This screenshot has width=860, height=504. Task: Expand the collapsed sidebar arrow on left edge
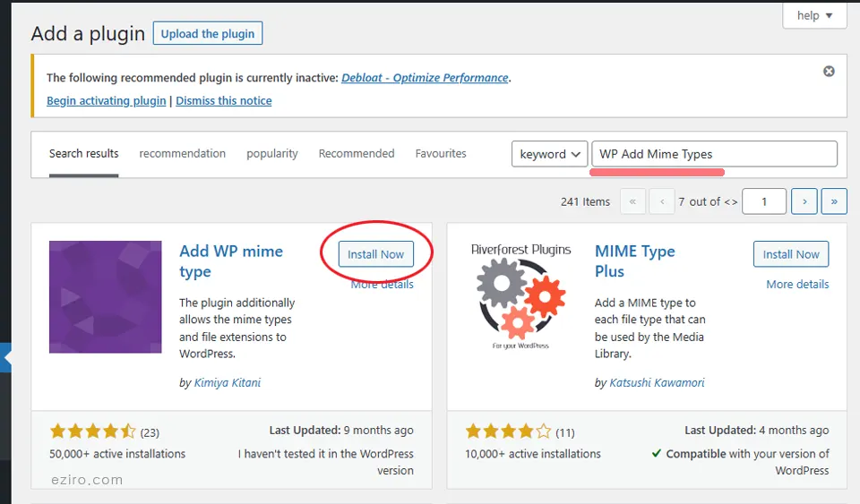pos(5,358)
